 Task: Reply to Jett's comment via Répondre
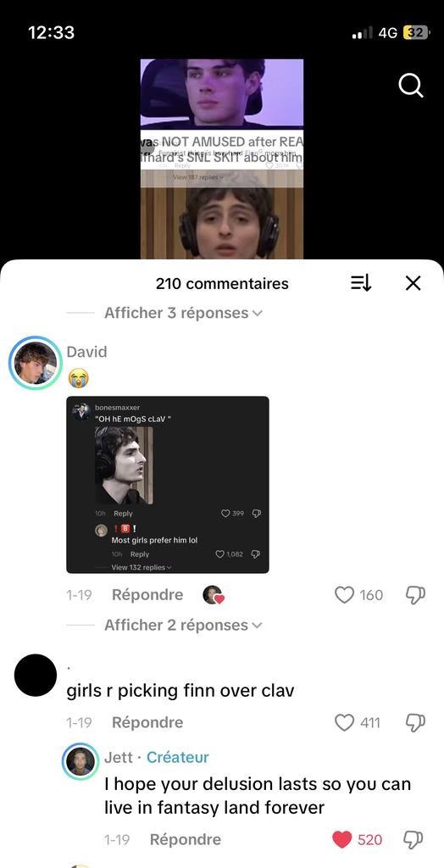[x=185, y=840]
